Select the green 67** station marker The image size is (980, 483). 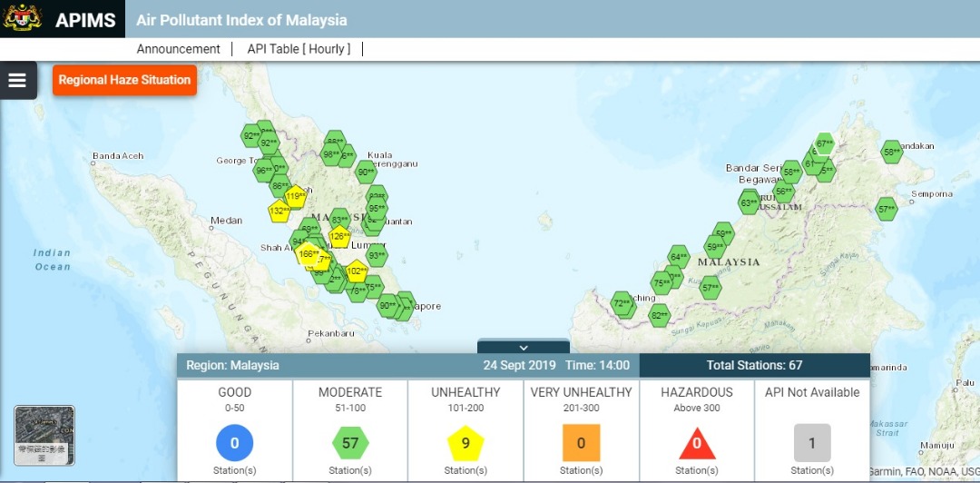coord(825,143)
